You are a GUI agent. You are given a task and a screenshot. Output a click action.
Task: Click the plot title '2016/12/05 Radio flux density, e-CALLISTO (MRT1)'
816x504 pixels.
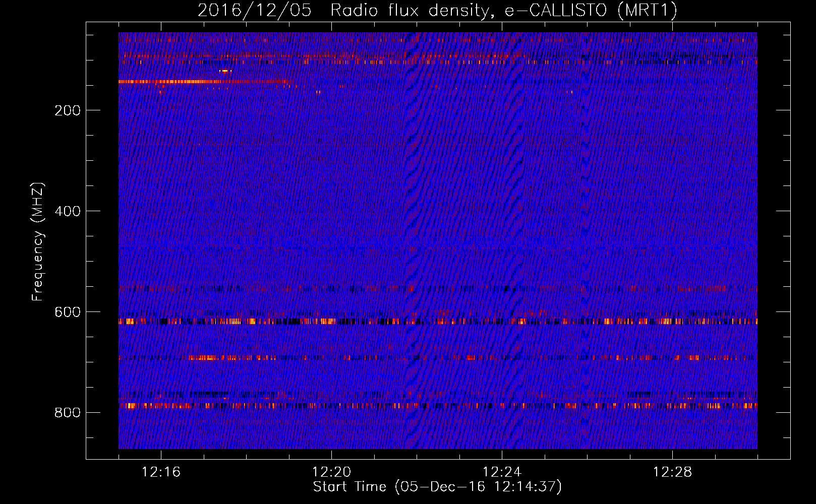click(x=437, y=10)
